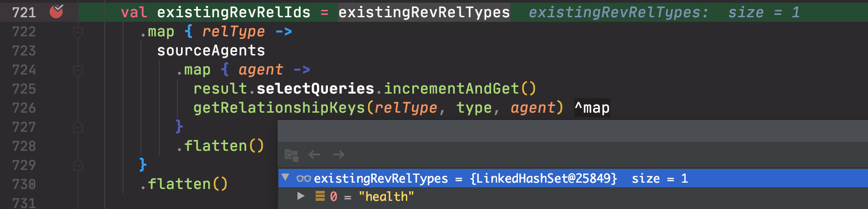Image resolution: width=868 pixels, height=209 pixels.
Task: Click the inline hint showing size = 1
Action: point(764,13)
